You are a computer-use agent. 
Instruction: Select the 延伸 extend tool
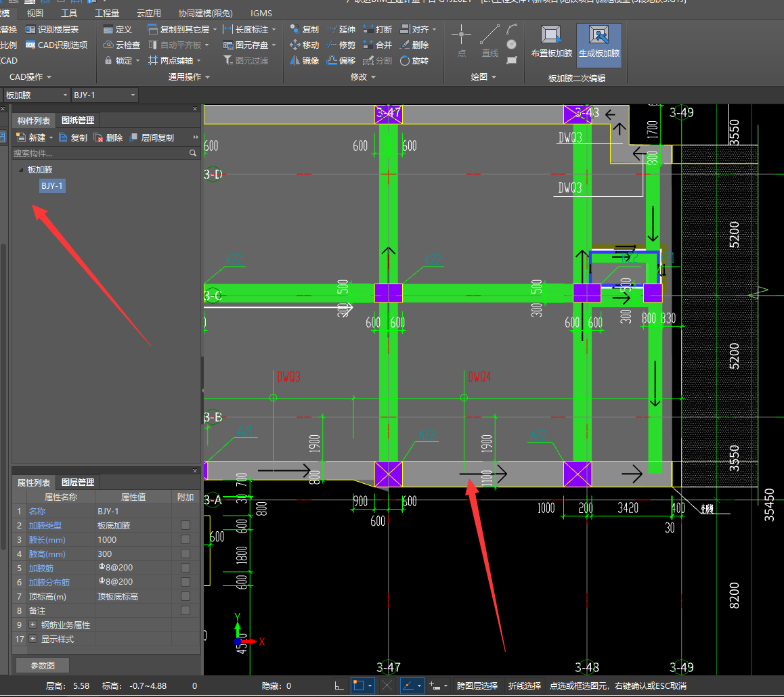point(341,30)
